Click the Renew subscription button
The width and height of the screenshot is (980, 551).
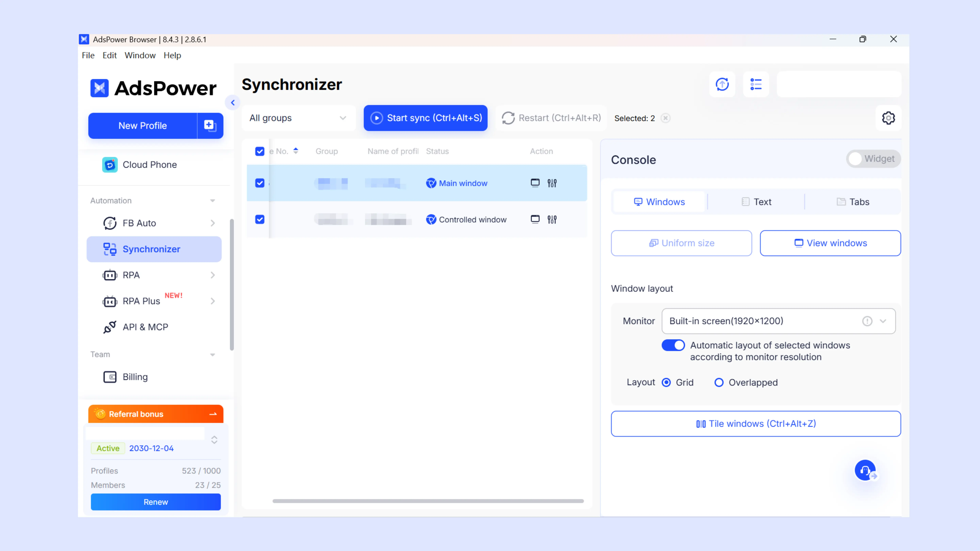pyautogui.click(x=156, y=502)
